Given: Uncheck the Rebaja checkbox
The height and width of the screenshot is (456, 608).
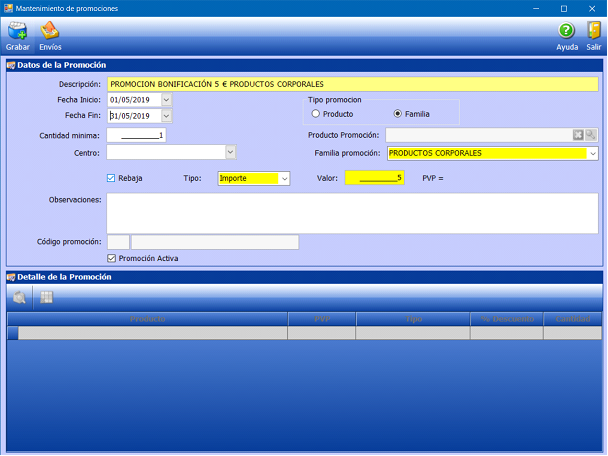Looking at the screenshot, I should [x=112, y=179].
